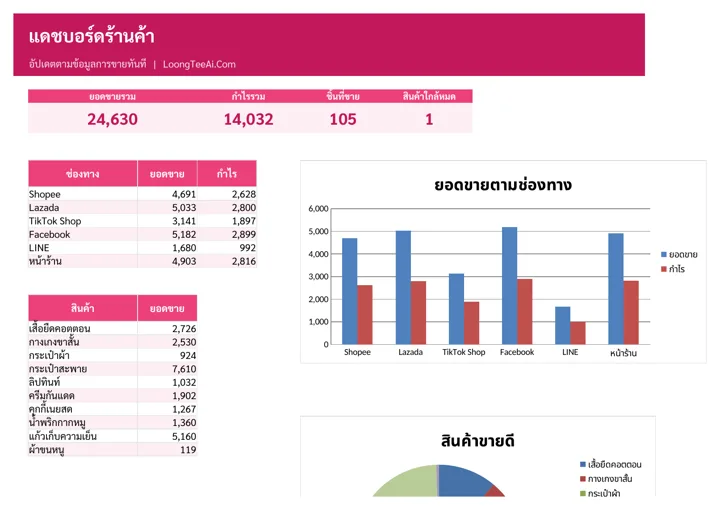Click the dashboard title 'แดชบอร์ดร้านค้า'

91,37
